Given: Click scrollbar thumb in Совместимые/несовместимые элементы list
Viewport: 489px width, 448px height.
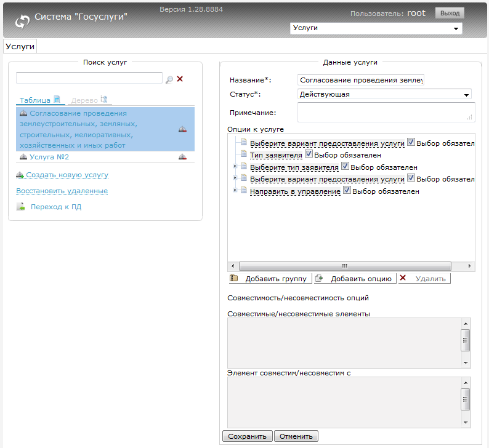Looking at the screenshot, I should (466, 340).
